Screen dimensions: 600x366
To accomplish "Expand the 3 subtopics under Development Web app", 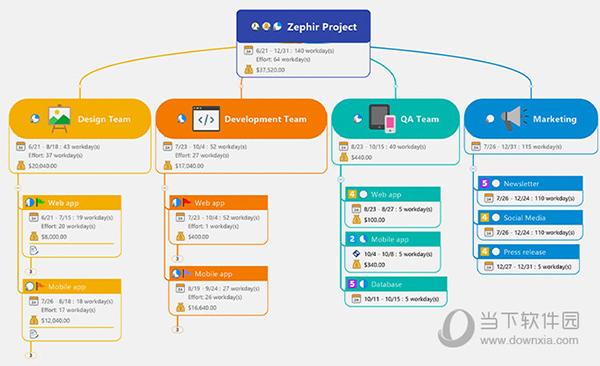I will (177, 258).
